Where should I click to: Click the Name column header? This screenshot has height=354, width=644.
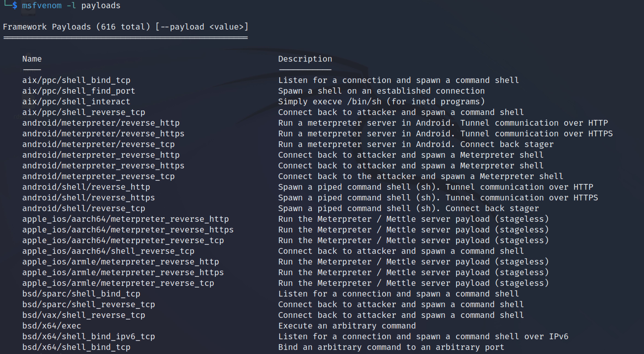click(32, 59)
